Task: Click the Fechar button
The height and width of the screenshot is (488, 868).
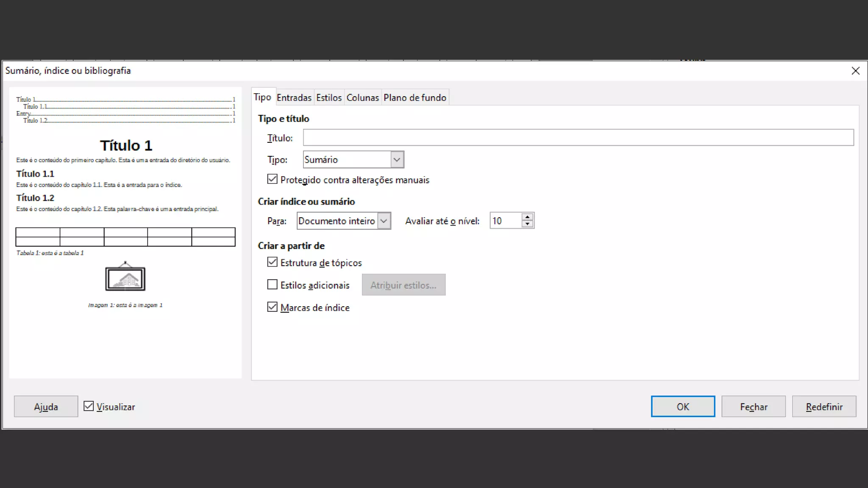Action: click(753, 407)
